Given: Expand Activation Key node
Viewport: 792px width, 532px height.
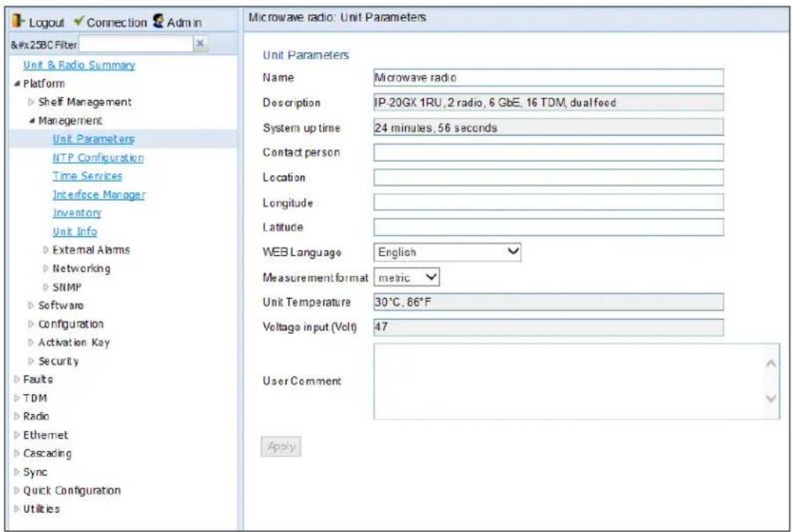Looking at the screenshot, I should click(31, 343).
